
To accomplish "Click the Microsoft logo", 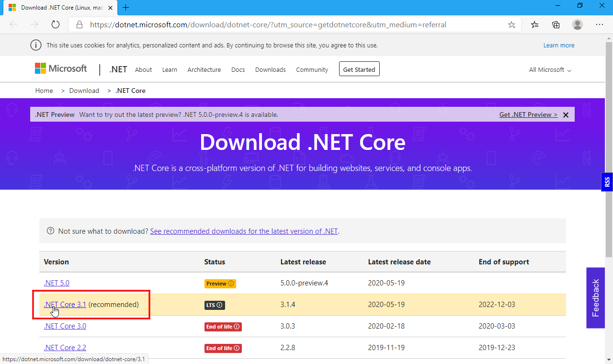I will [61, 69].
